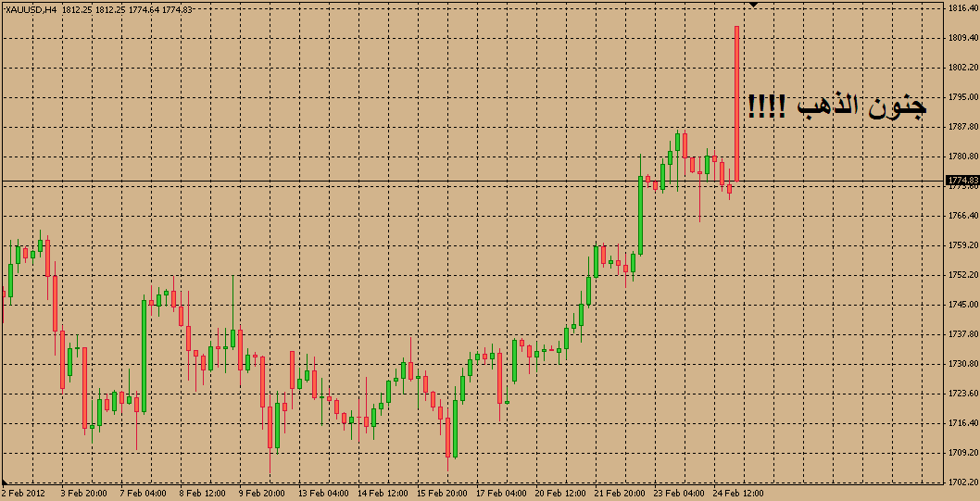Click the chart shift triangle marker at top
Viewport: 980px width, 501px height.
(x=753, y=5)
